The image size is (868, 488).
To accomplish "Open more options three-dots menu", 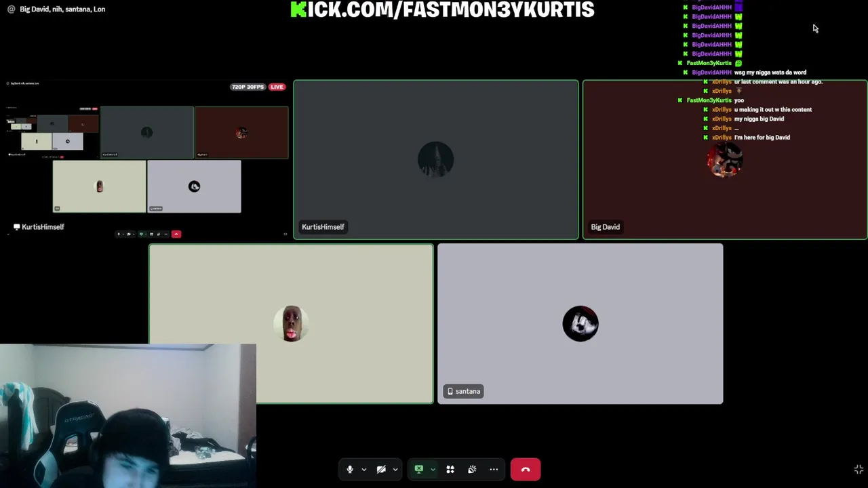I will (x=494, y=469).
